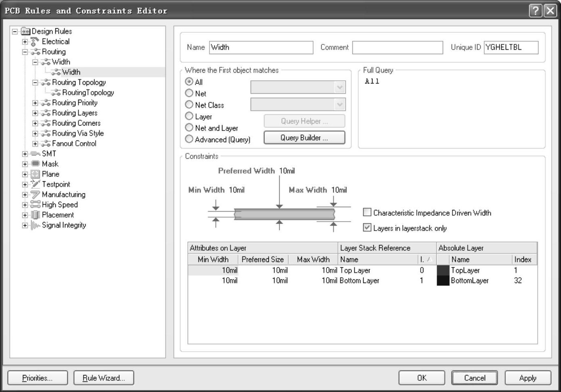
Task: Select the Layer radio option
Action: click(189, 116)
